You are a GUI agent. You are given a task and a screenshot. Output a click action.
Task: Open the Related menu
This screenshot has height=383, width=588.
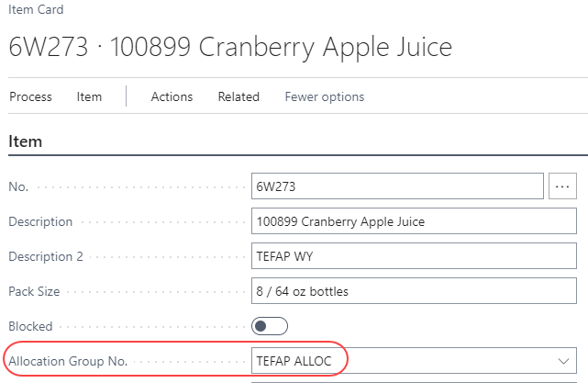[x=239, y=96]
